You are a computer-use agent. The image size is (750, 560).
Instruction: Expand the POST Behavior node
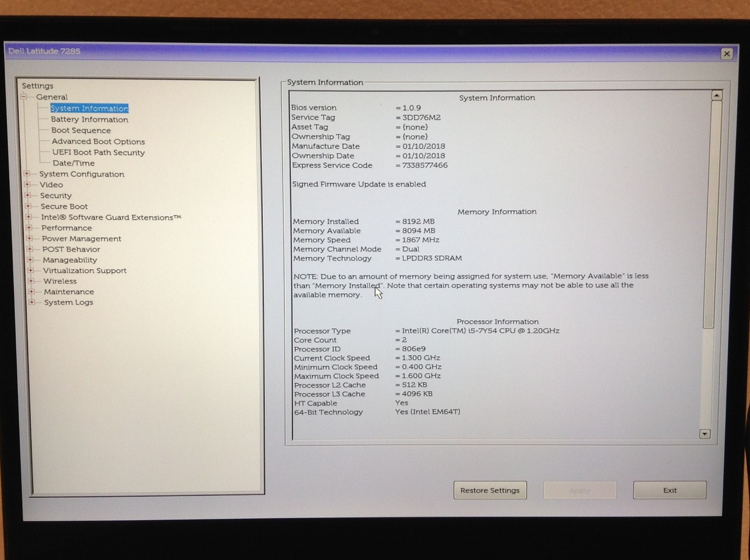tap(30, 249)
